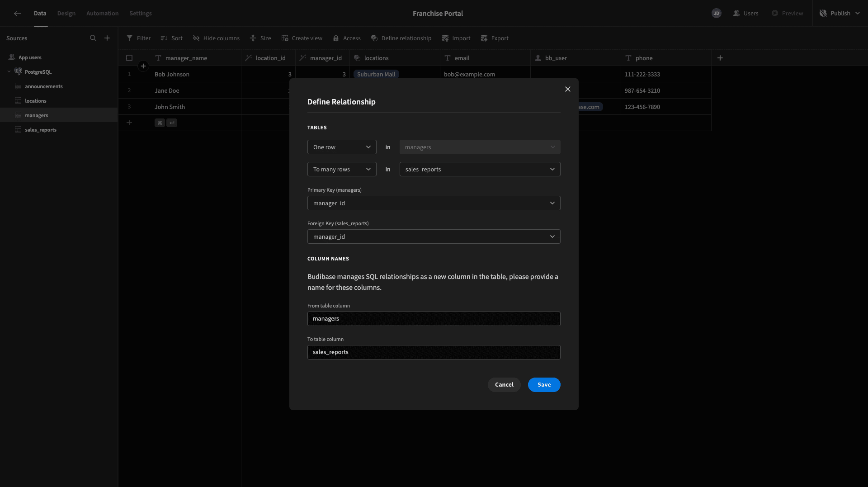Switch to the Design tab

(66, 13)
